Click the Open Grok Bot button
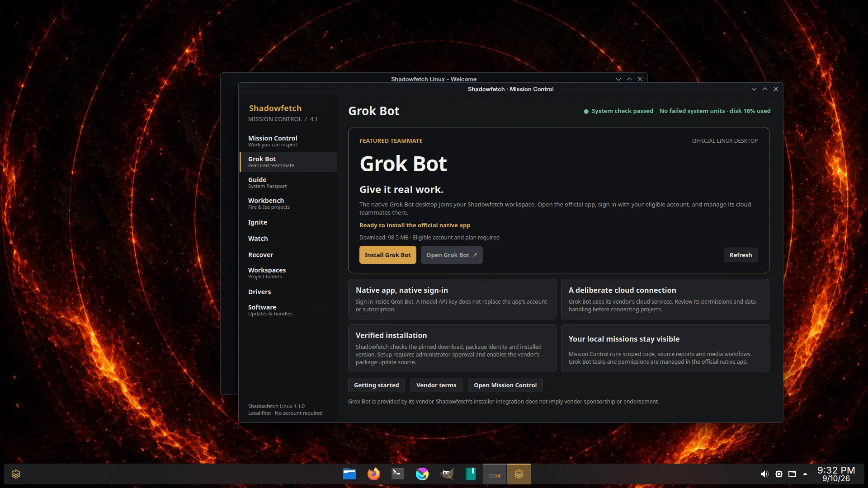 click(452, 255)
